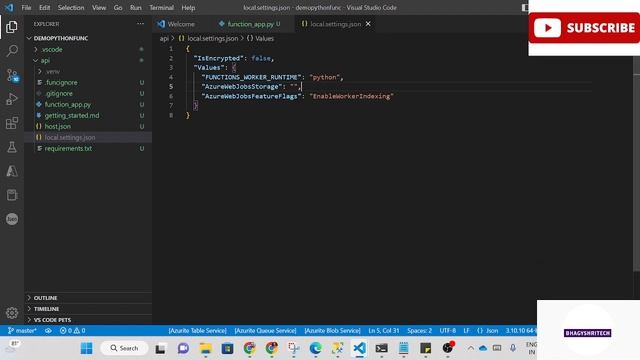Open Explorer more actions ellipsis
Image resolution: width=640 pixels, height=360 pixels.
[x=140, y=24]
